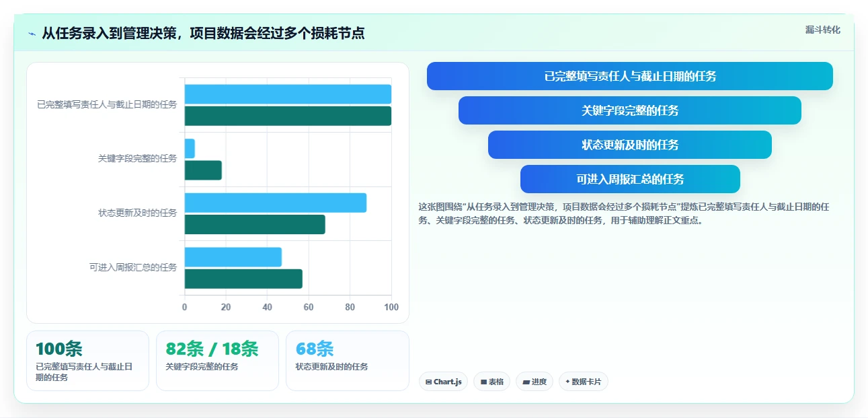
Task: Click the chart axis label 关键字段完整的任务
Action: [137, 159]
